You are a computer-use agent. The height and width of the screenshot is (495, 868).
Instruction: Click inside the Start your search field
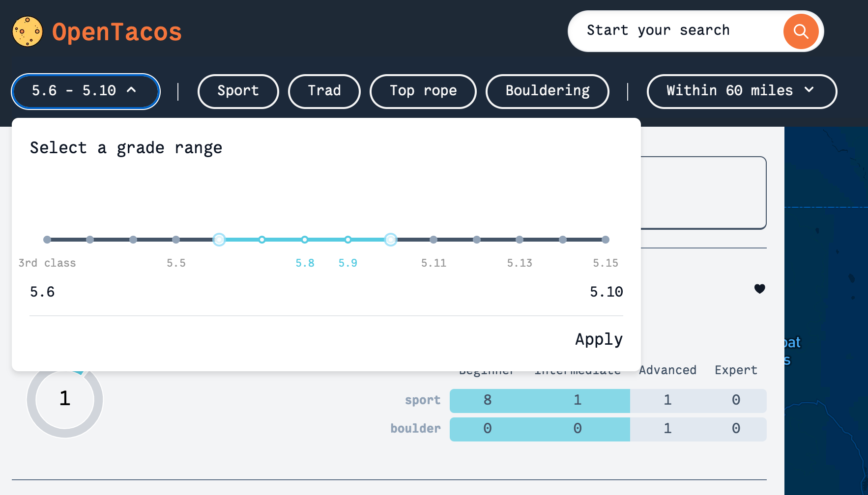pyautogui.click(x=659, y=30)
